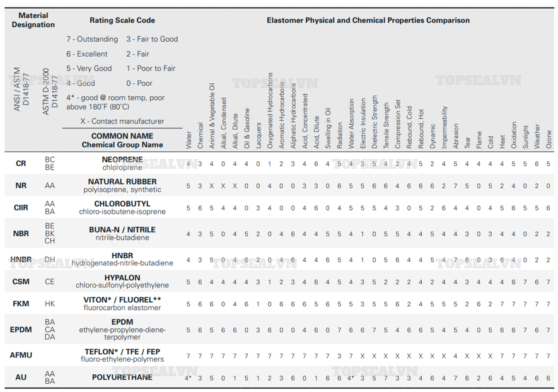Click the NEOPRENE common name
558x392 pixels.
coord(122,159)
